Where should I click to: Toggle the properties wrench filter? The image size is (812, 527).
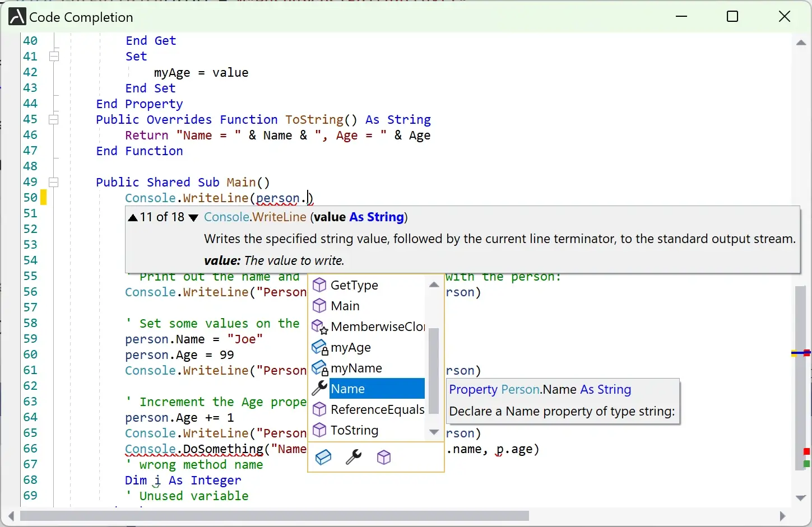click(x=354, y=458)
